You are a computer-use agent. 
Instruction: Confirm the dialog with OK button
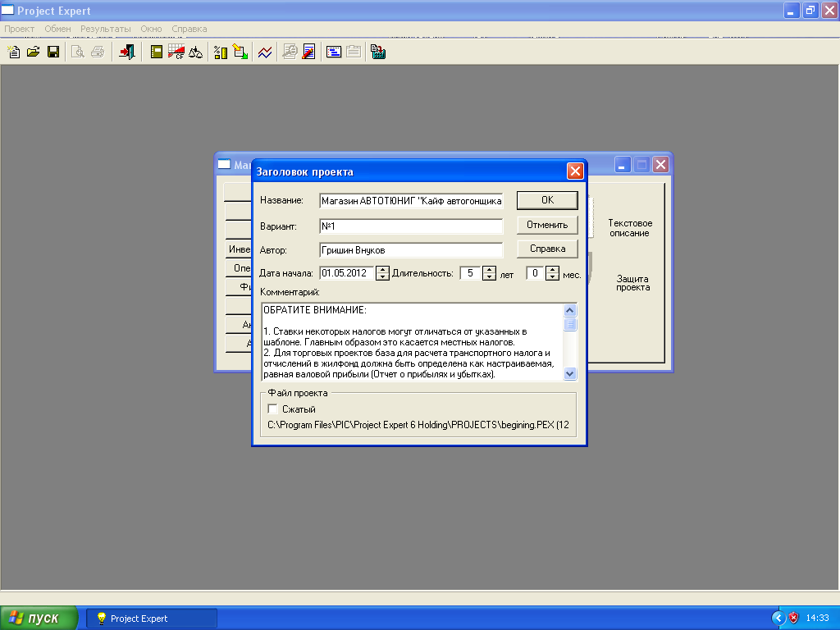point(547,200)
